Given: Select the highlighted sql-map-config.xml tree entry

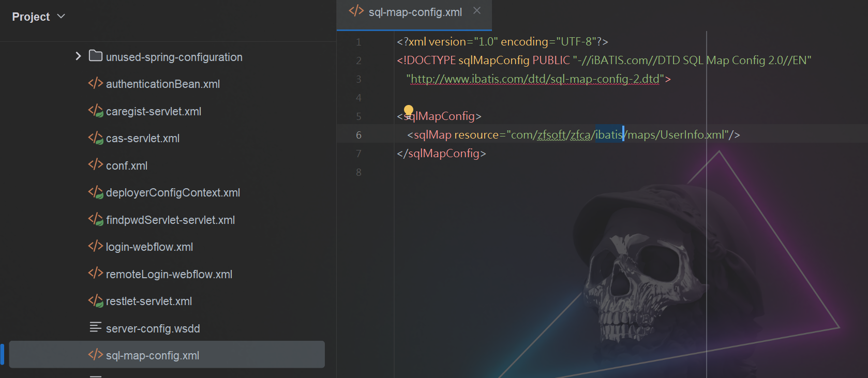Looking at the screenshot, I should pyautogui.click(x=152, y=356).
